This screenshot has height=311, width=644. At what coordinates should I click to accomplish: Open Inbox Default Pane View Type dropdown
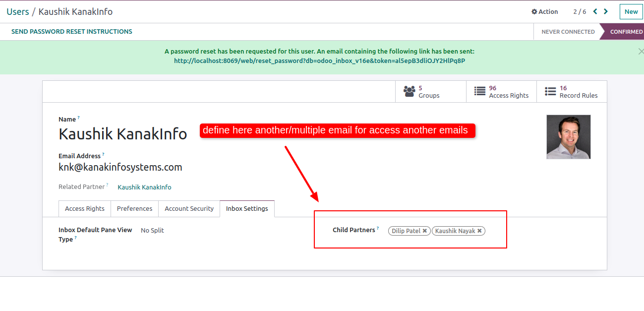tap(152, 231)
